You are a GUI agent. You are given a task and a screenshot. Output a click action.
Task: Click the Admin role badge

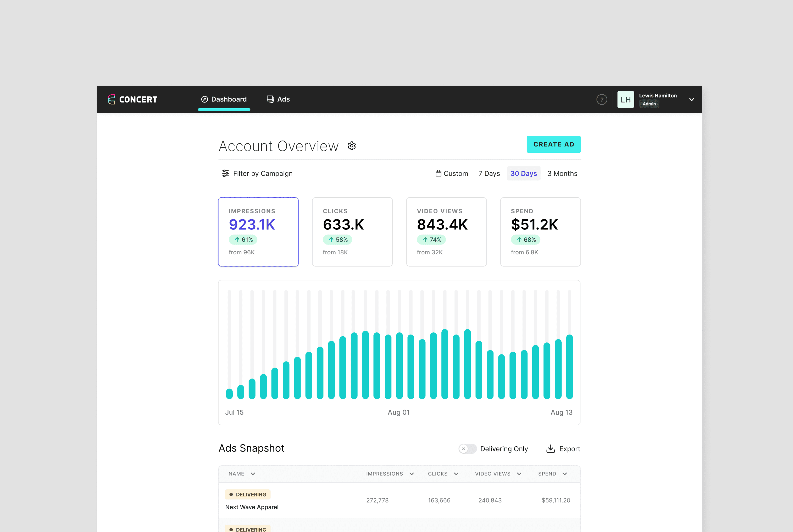tap(649, 104)
